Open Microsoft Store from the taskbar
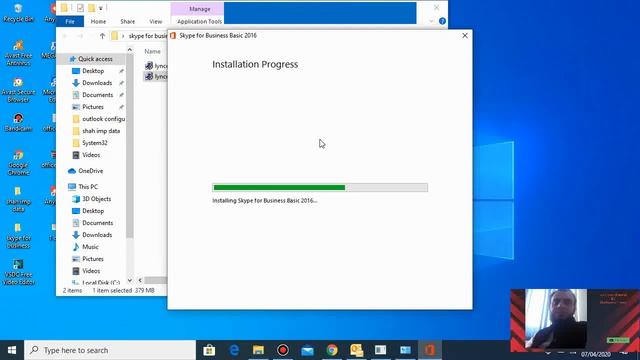This screenshot has height=360, width=640. point(209,350)
